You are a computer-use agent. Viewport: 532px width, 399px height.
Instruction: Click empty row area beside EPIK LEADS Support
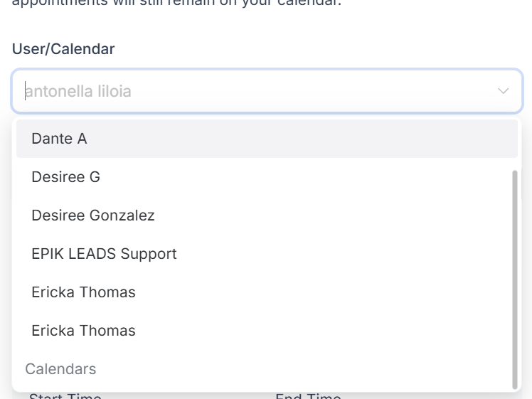tap(341, 254)
